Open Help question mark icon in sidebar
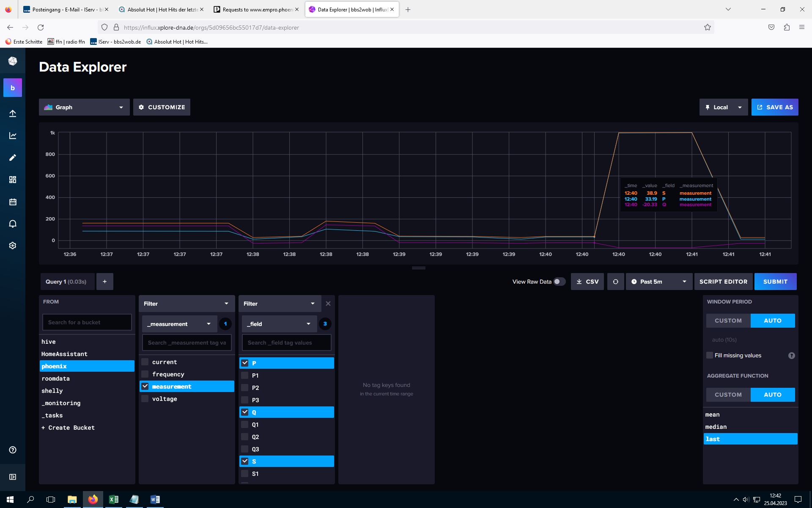Image resolution: width=812 pixels, height=508 pixels. (13, 450)
